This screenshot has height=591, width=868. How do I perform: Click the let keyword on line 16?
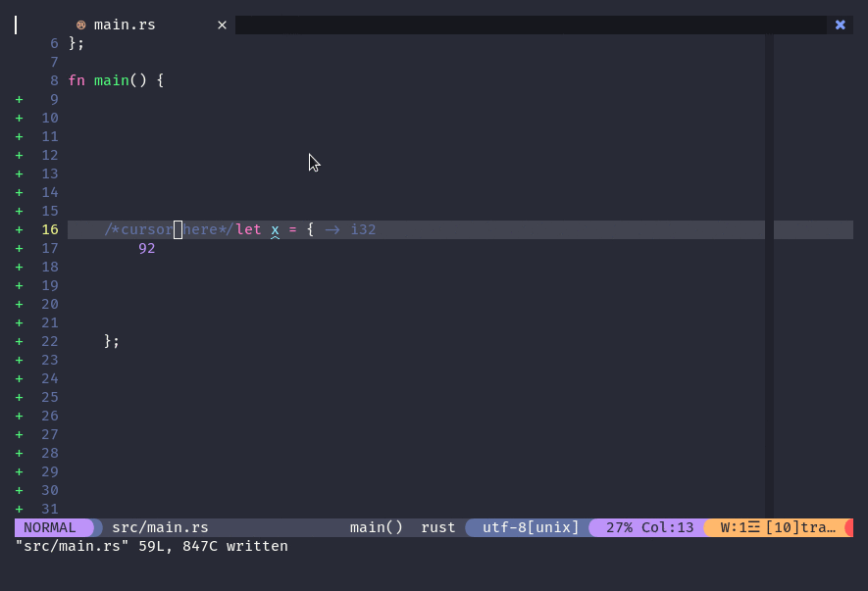[x=248, y=229]
